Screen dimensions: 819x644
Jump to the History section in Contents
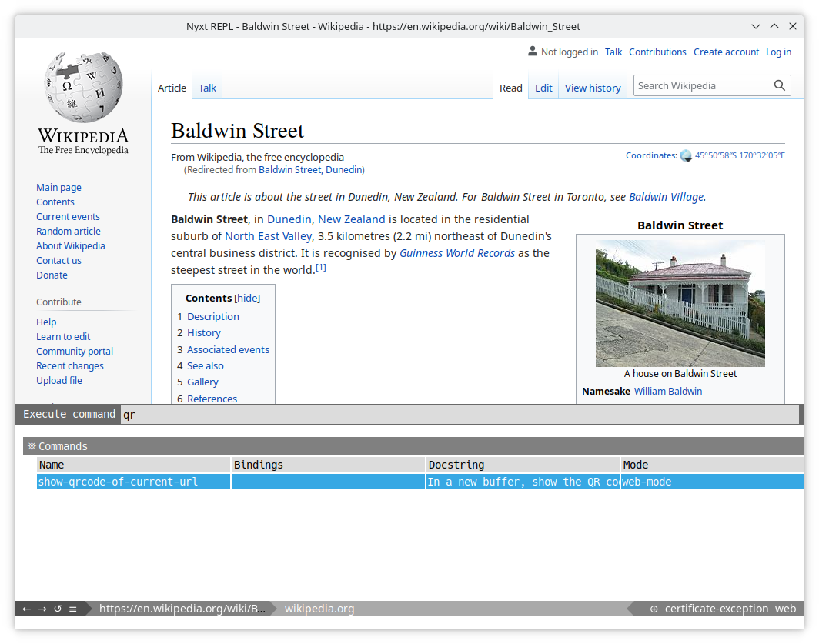coord(204,332)
